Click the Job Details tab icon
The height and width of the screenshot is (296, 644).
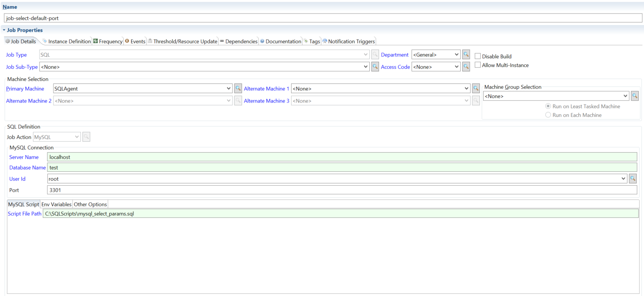coord(7,41)
